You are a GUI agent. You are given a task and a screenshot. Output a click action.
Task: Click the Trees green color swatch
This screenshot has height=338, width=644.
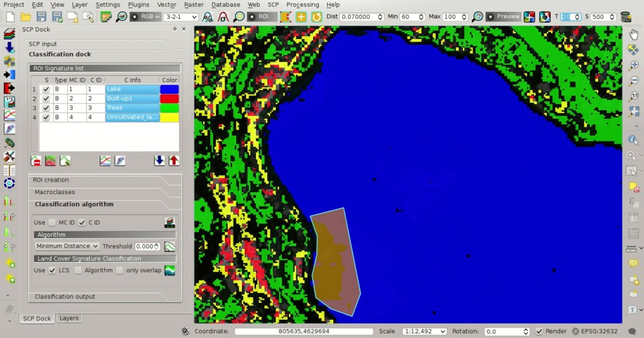[170, 108]
